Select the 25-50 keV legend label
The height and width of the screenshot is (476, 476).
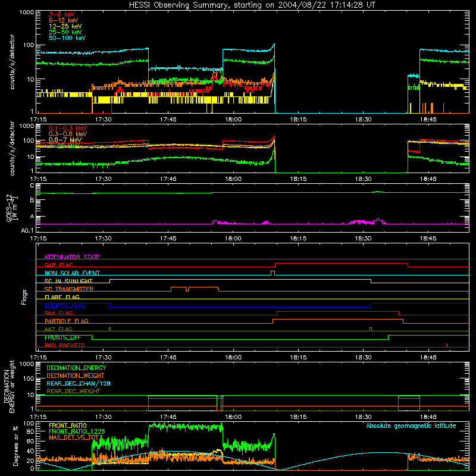[x=65, y=32]
